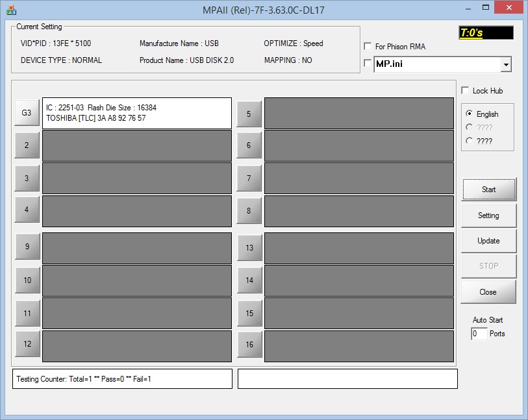Click the Auto Start Ports input field
Viewport: 528px width, 420px height.
point(479,334)
